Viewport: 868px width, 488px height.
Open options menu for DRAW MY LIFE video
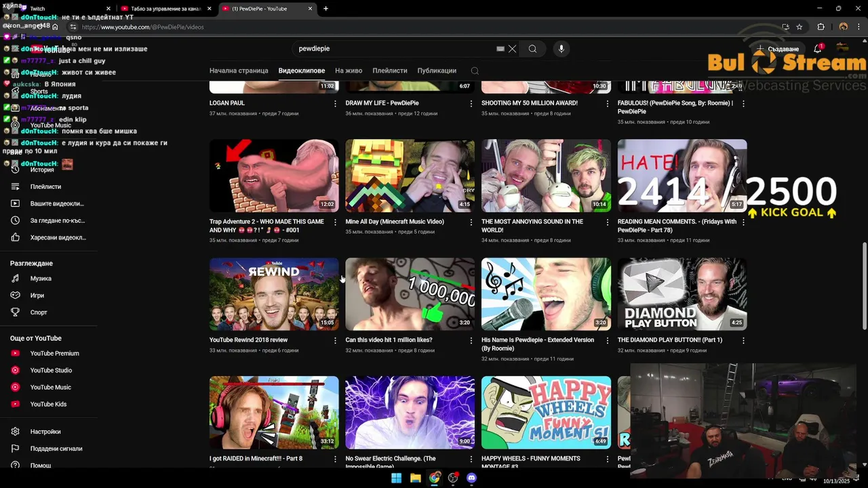(x=471, y=104)
